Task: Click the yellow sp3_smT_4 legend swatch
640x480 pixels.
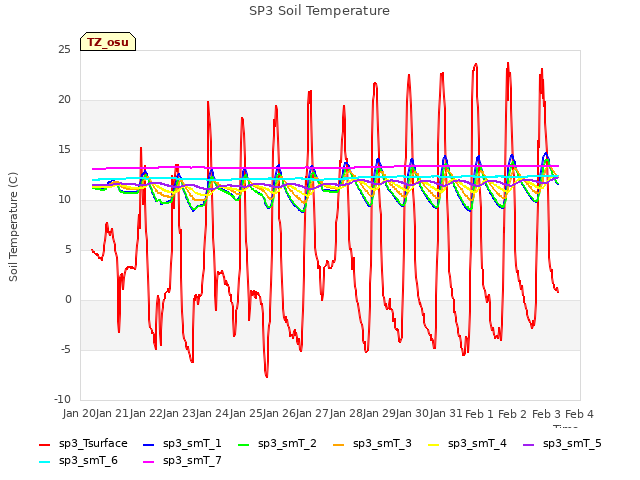Action: 433,444
